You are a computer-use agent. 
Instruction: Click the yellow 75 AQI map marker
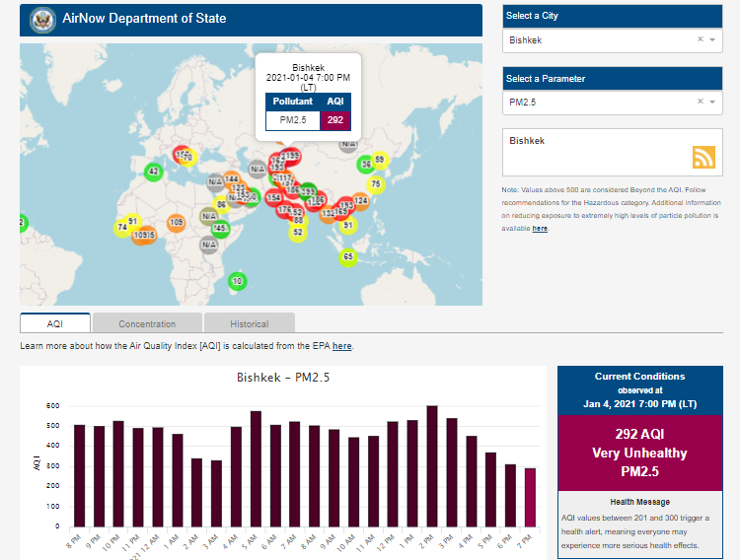click(x=375, y=184)
